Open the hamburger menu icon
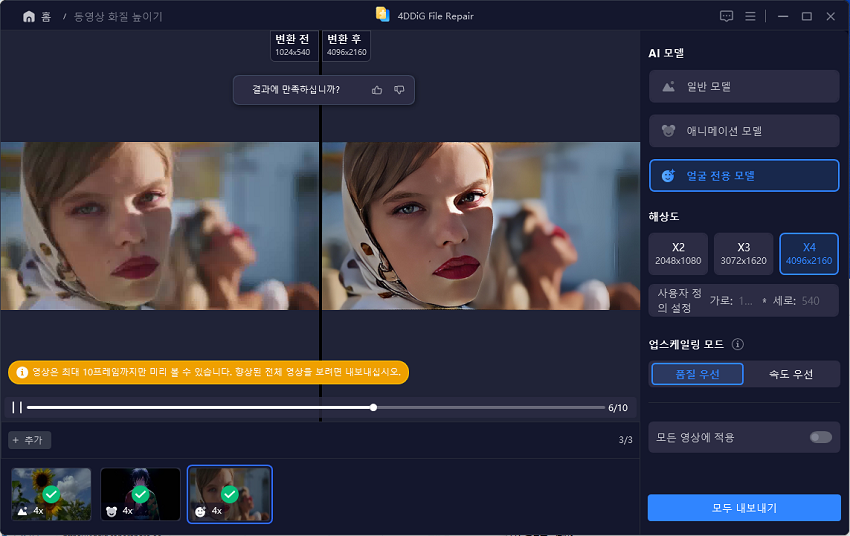Screen dimensions: 850x536 pos(750,16)
